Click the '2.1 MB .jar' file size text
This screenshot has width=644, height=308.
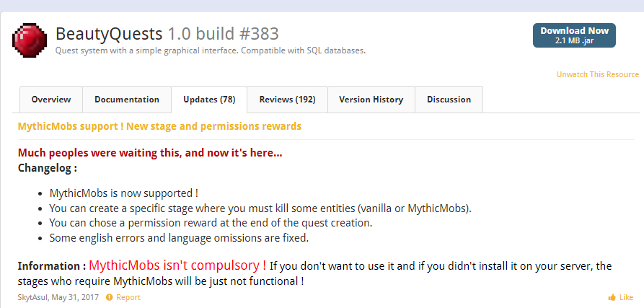(574, 40)
